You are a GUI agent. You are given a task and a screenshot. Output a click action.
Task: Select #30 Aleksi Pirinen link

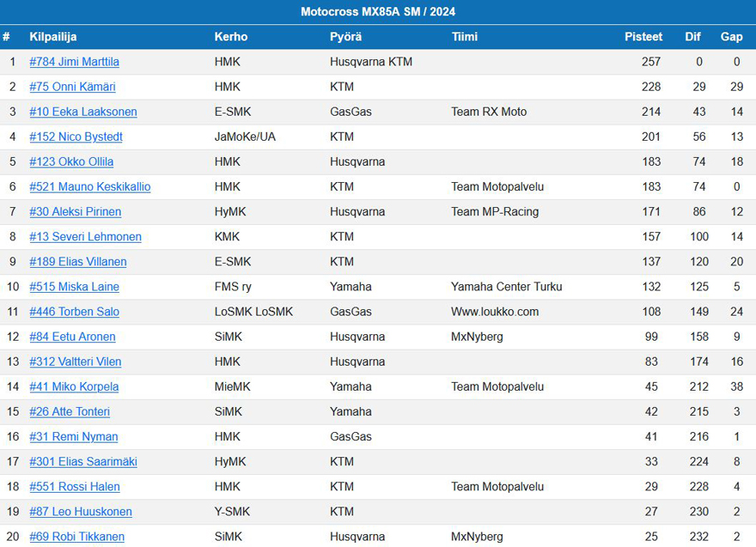[76, 212]
